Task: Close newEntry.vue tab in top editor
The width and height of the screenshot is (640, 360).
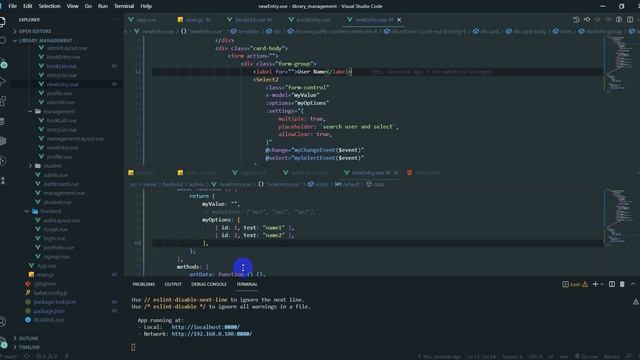Action: [399, 20]
